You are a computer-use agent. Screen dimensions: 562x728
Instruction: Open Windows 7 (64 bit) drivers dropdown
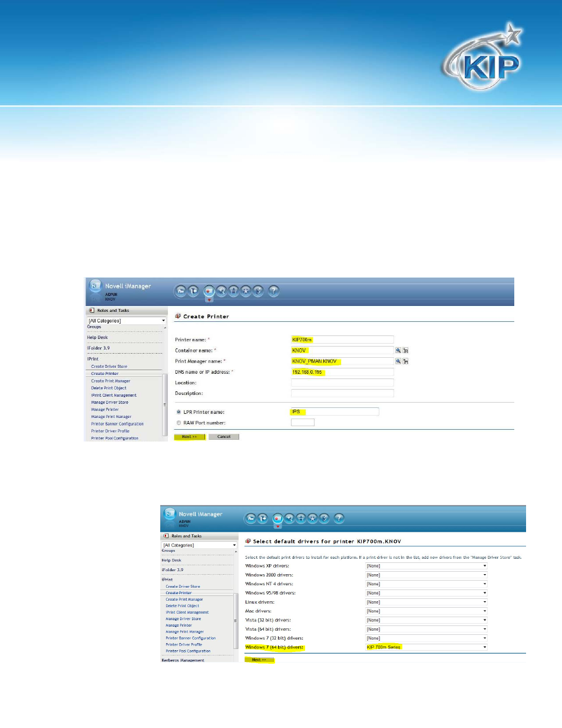427,647
